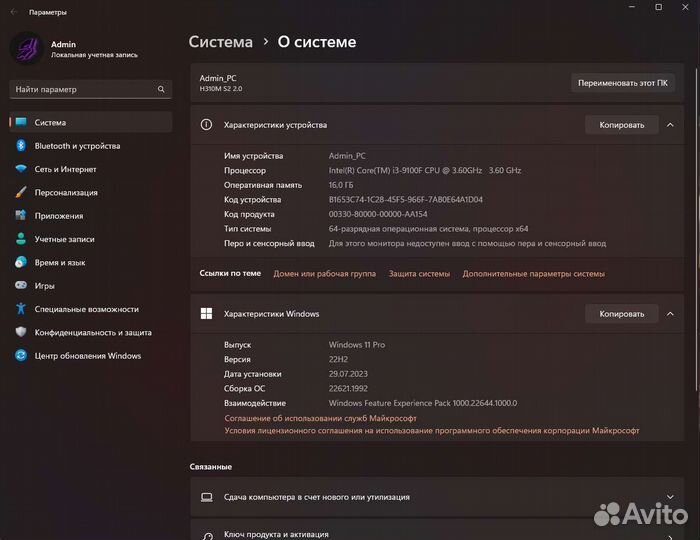This screenshot has height=540, width=700.
Task: Open Персонализация settings
Action: click(91, 192)
